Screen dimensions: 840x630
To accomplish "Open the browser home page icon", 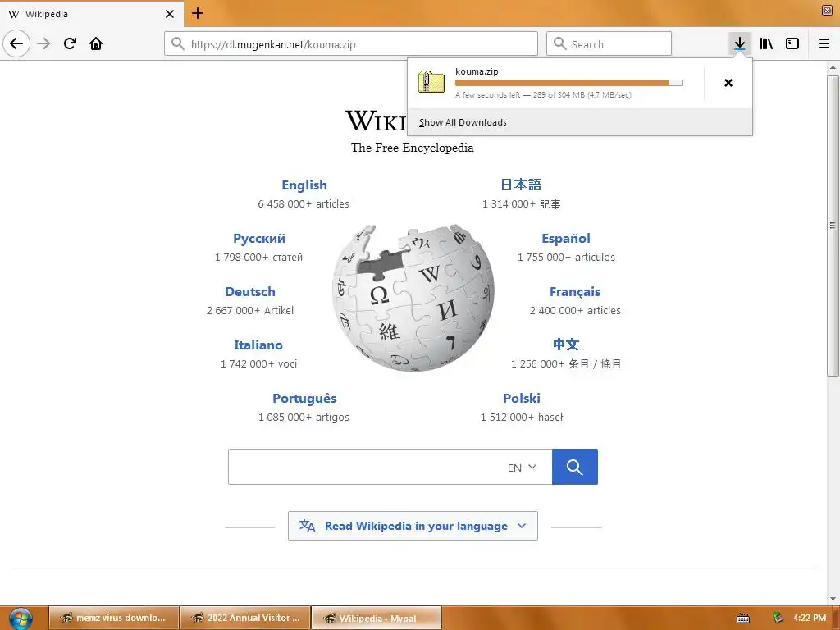I will [x=96, y=43].
